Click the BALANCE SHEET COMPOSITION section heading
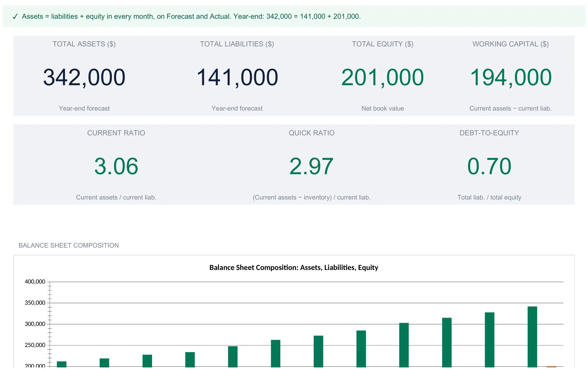This screenshot has height=370, width=588. [69, 245]
